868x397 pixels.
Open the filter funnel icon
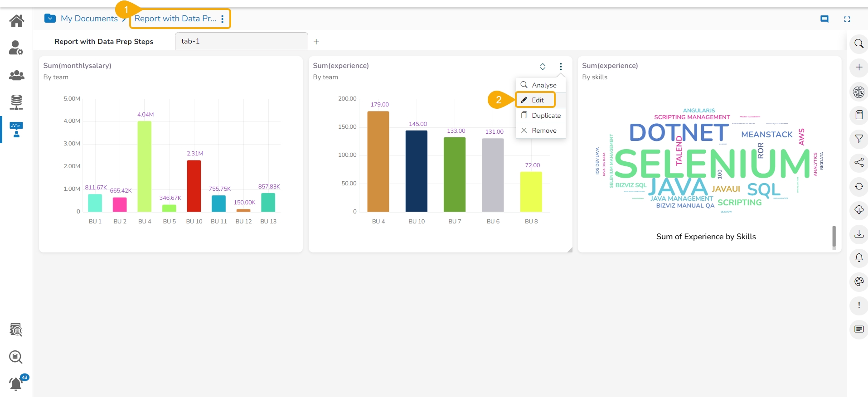(x=859, y=139)
